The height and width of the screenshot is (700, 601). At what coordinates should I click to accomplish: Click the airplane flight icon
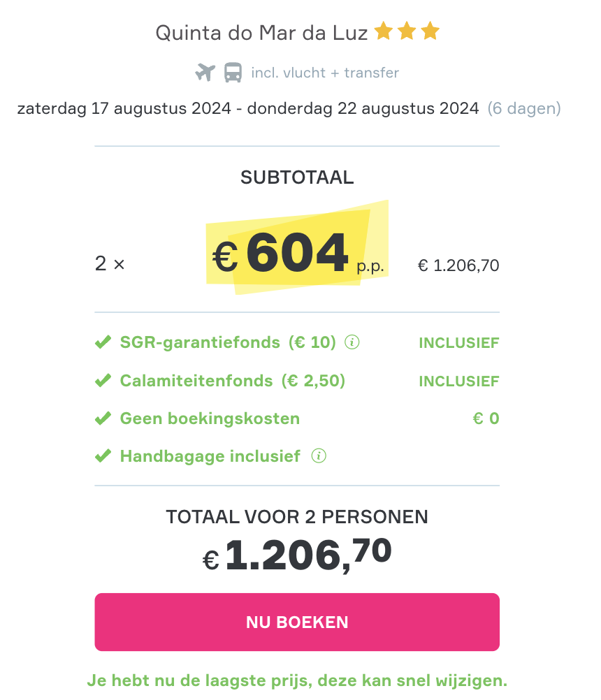(x=205, y=73)
